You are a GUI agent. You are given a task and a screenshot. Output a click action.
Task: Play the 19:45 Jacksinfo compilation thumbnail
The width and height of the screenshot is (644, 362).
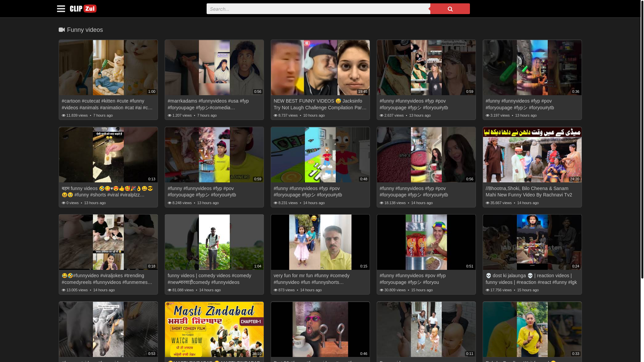[x=320, y=68]
